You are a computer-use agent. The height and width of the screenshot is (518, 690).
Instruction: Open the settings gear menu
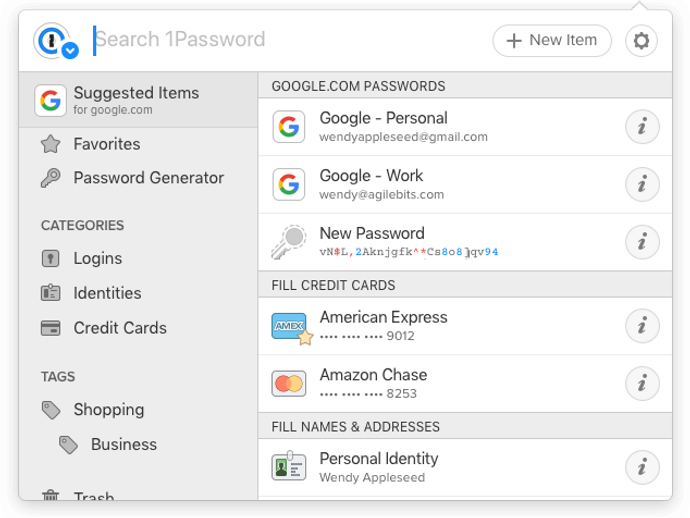point(641,41)
